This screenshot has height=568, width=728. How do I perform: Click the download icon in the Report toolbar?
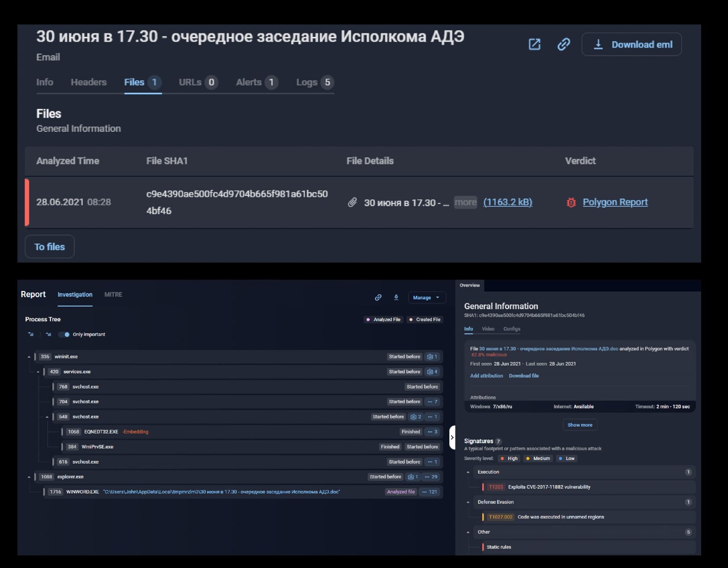(396, 297)
